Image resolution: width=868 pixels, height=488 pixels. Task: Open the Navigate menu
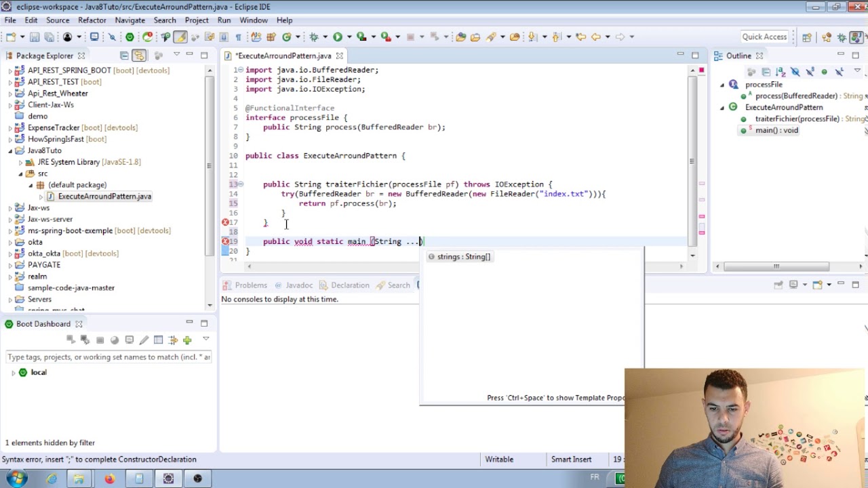click(x=130, y=20)
